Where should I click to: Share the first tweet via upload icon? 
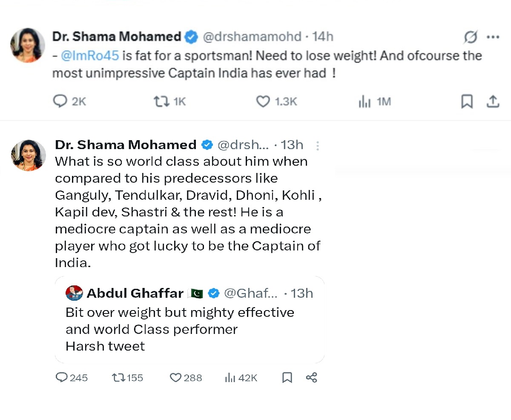coord(492,101)
